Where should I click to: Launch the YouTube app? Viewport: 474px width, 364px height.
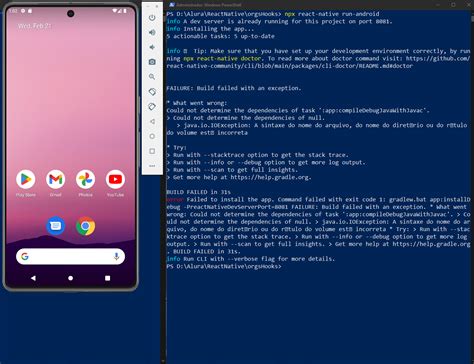pyautogui.click(x=115, y=179)
